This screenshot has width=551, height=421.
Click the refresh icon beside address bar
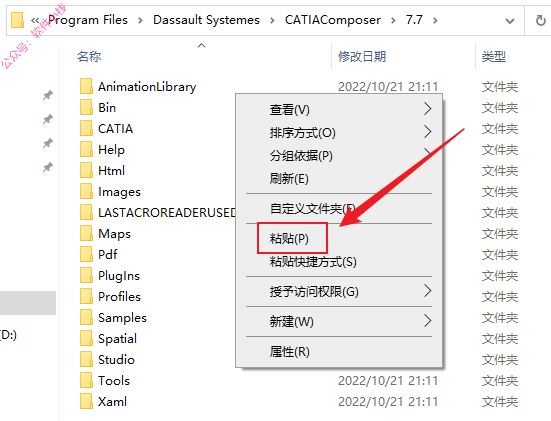(541, 21)
